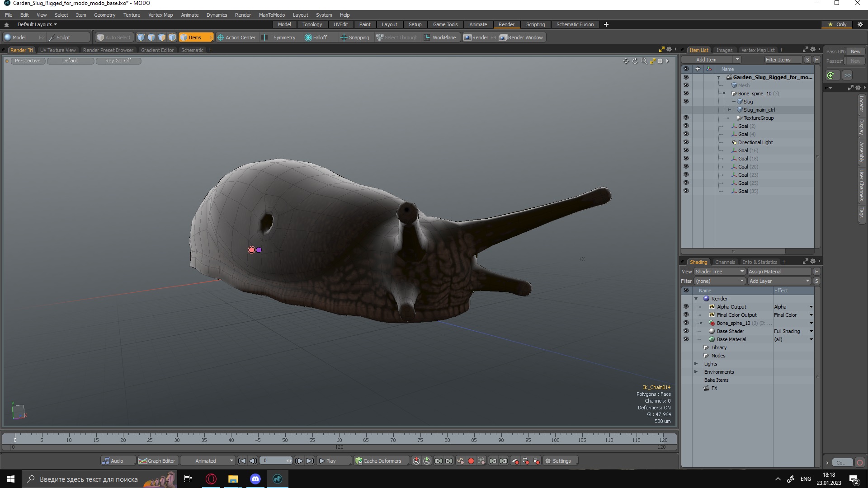This screenshot has width=868, height=488.
Task: Toggle visibility of Alpha Output layer
Action: [x=686, y=307]
